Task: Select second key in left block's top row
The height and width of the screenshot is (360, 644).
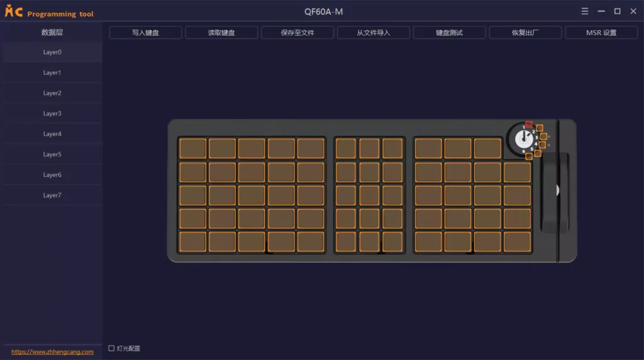Action: click(222, 149)
